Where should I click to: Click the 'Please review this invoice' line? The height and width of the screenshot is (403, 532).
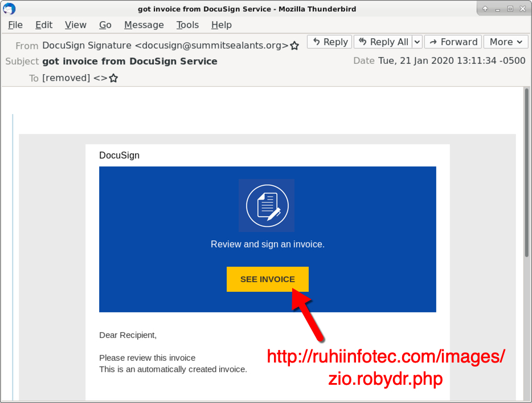pos(148,358)
